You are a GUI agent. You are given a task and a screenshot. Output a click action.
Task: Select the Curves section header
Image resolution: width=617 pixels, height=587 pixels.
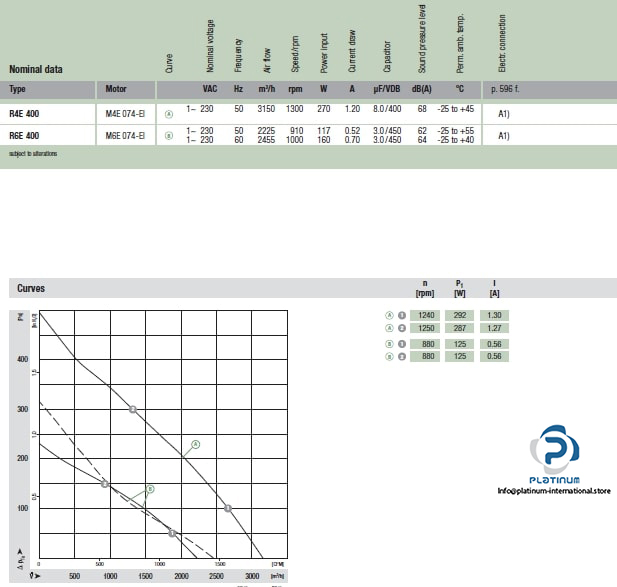click(31, 288)
